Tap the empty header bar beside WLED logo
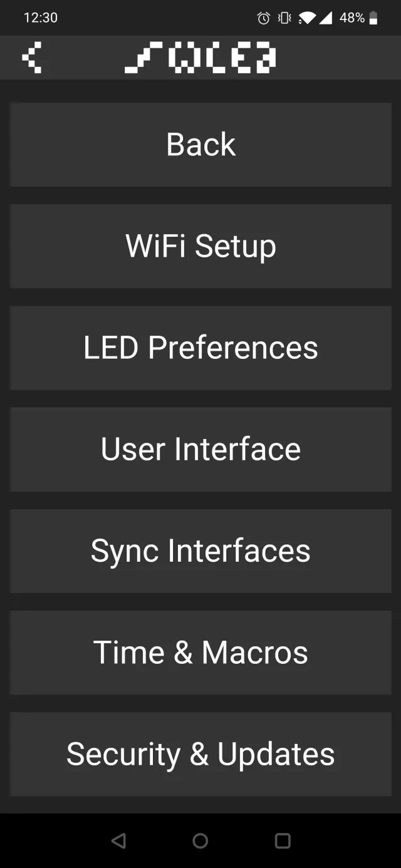401x868 pixels. (338, 58)
